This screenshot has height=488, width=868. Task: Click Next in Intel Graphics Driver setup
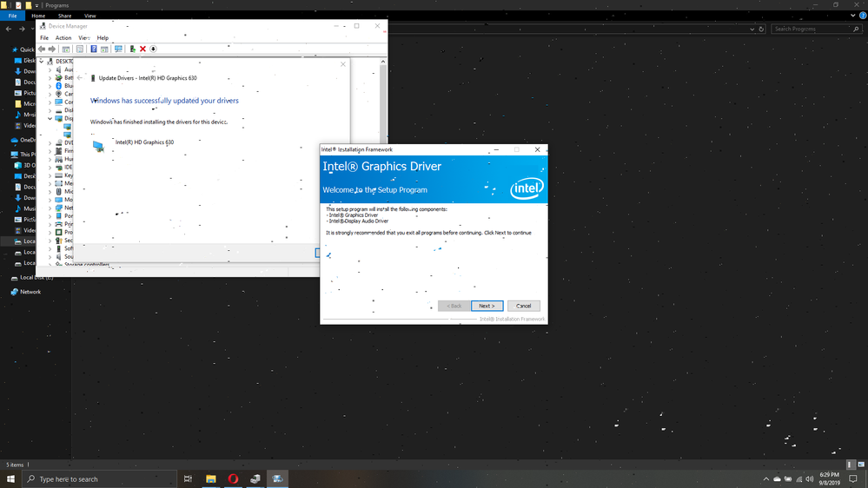tap(487, 306)
